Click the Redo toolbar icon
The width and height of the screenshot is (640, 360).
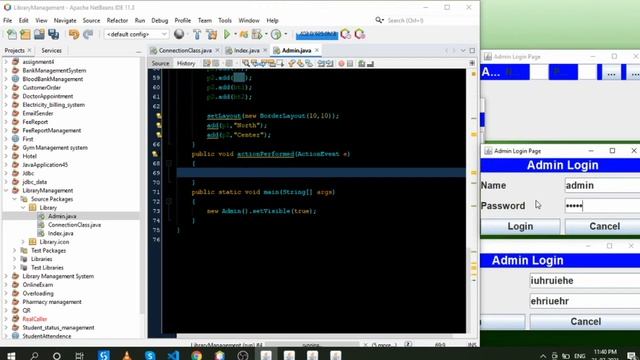88,34
